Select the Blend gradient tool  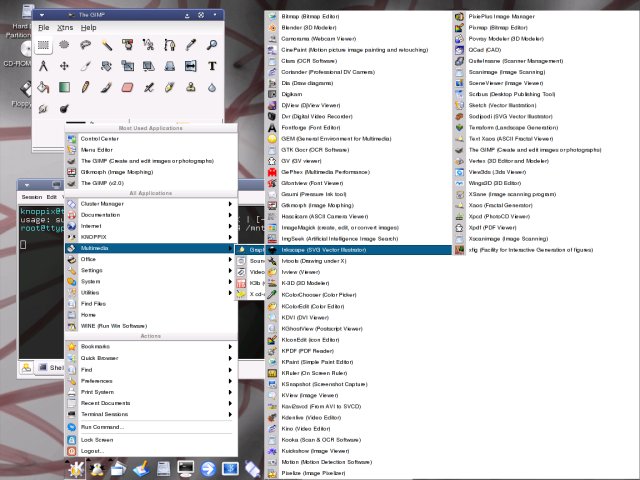coord(64,87)
